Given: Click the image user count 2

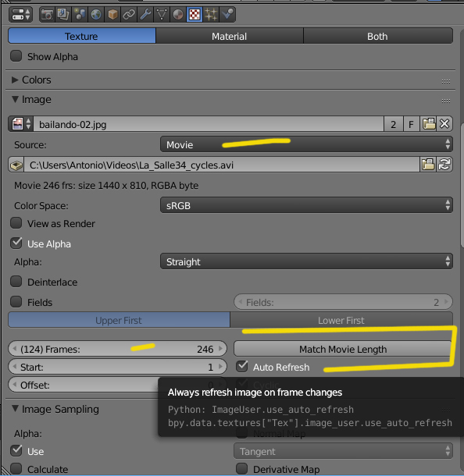Looking at the screenshot, I should coord(393,124).
